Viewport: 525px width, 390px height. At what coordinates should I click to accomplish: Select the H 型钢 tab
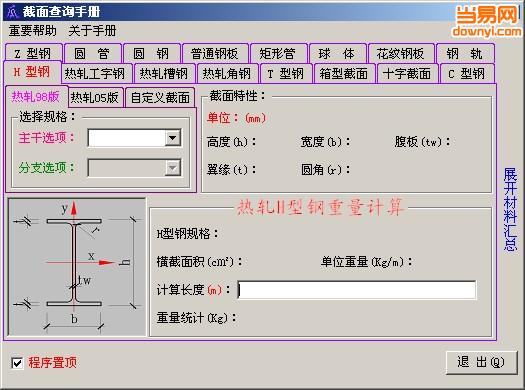pyautogui.click(x=32, y=72)
